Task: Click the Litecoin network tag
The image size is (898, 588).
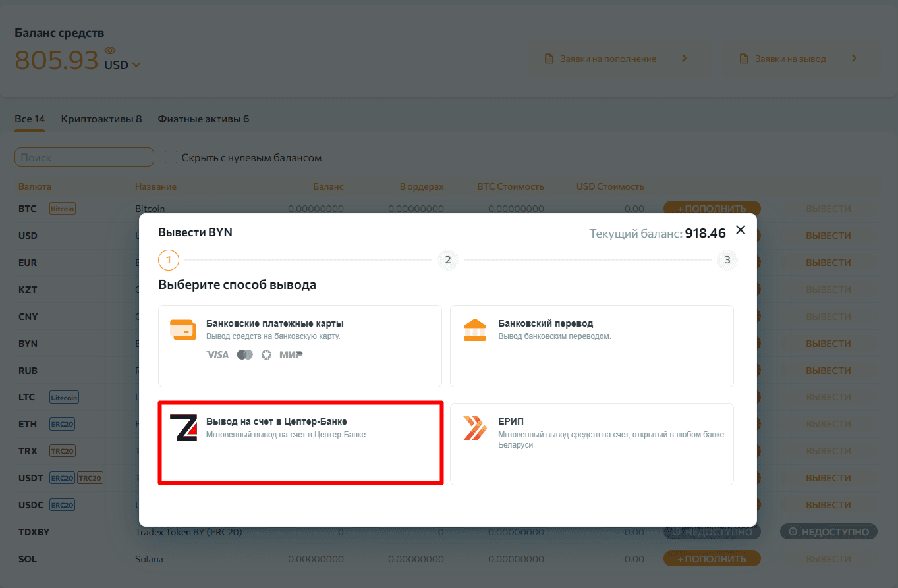Action: (65, 398)
